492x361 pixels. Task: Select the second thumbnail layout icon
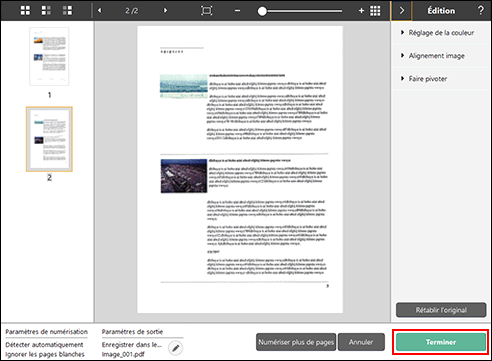(46, 10)
